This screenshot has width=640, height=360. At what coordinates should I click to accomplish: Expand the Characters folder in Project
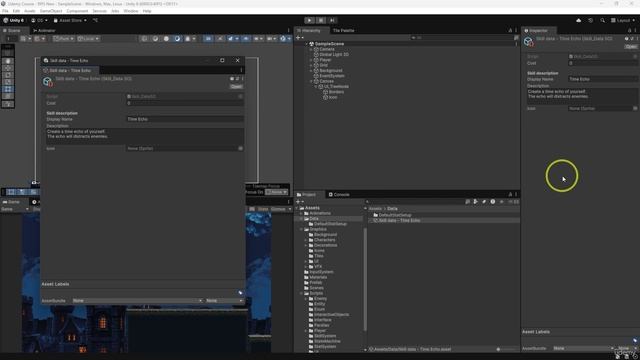pos(306,240)
